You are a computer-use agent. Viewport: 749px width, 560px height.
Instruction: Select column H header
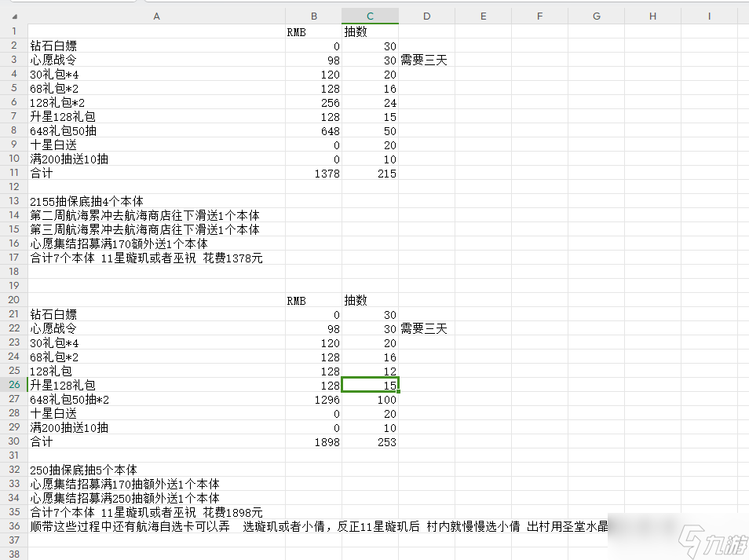point(652,16)
